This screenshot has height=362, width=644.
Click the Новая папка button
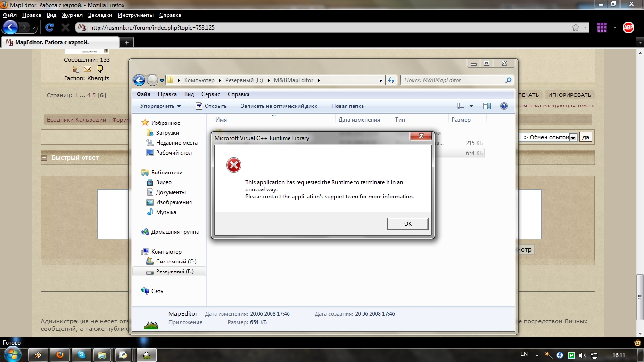point(347,106)
